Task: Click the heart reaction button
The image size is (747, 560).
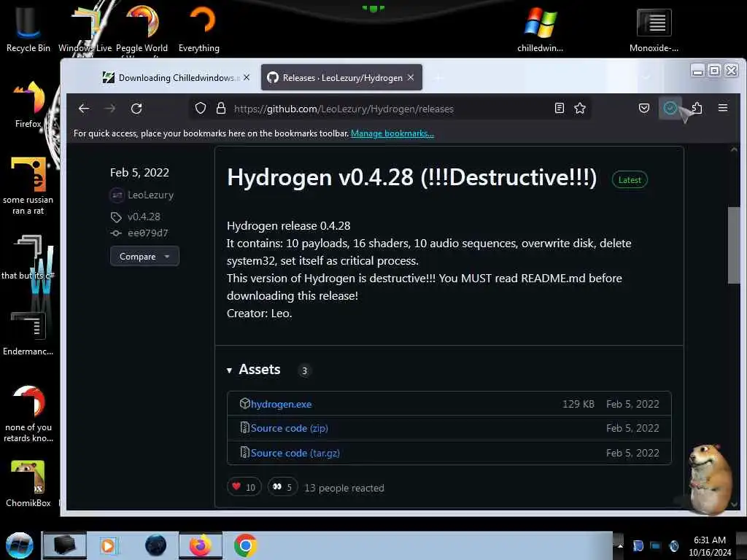Action: click(x=244, y=487)
